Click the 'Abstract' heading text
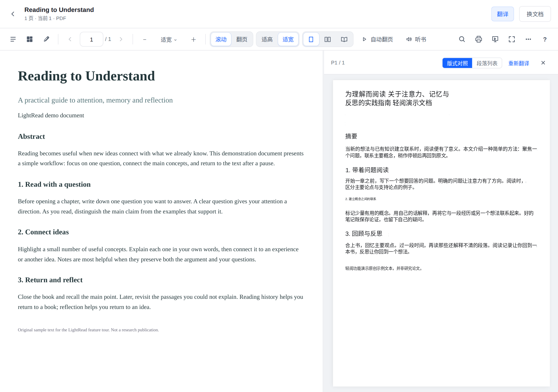This screenshot has height=392, width=558. 31,136
